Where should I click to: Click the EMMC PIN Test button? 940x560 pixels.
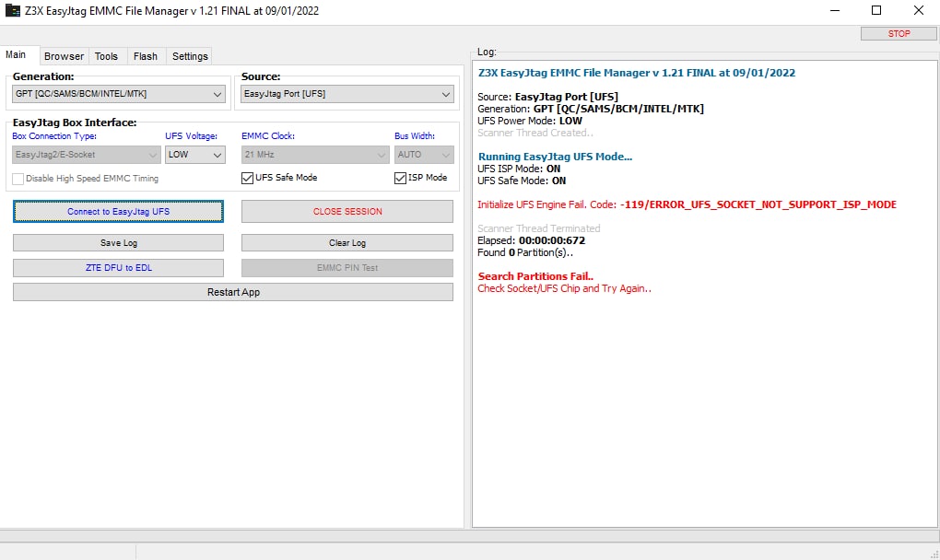tap(347, 268)
